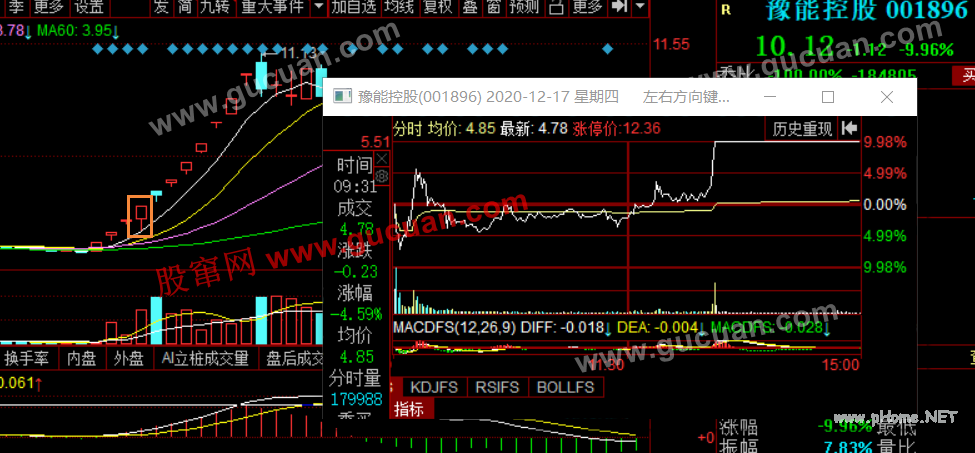Click 11.55 on the price axis

pos(671,44)
